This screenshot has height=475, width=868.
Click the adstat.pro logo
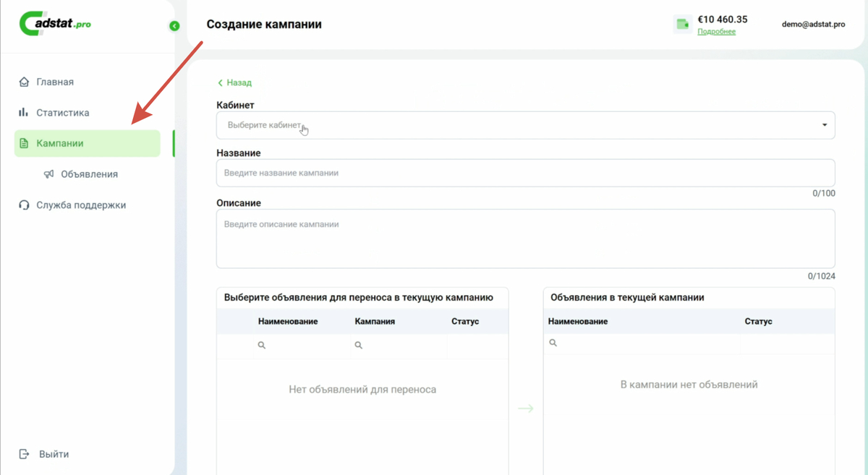point(56,23)
